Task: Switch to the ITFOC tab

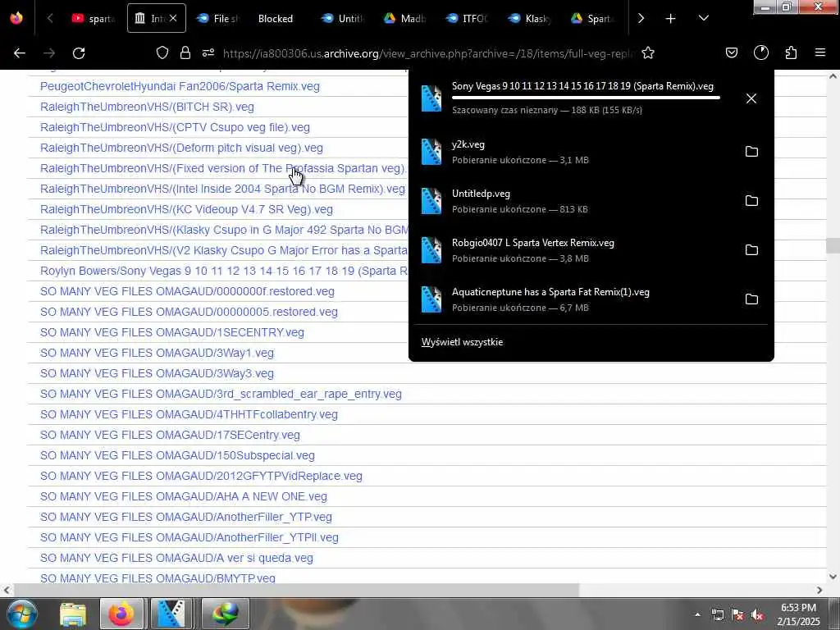Action: point(467,19)
